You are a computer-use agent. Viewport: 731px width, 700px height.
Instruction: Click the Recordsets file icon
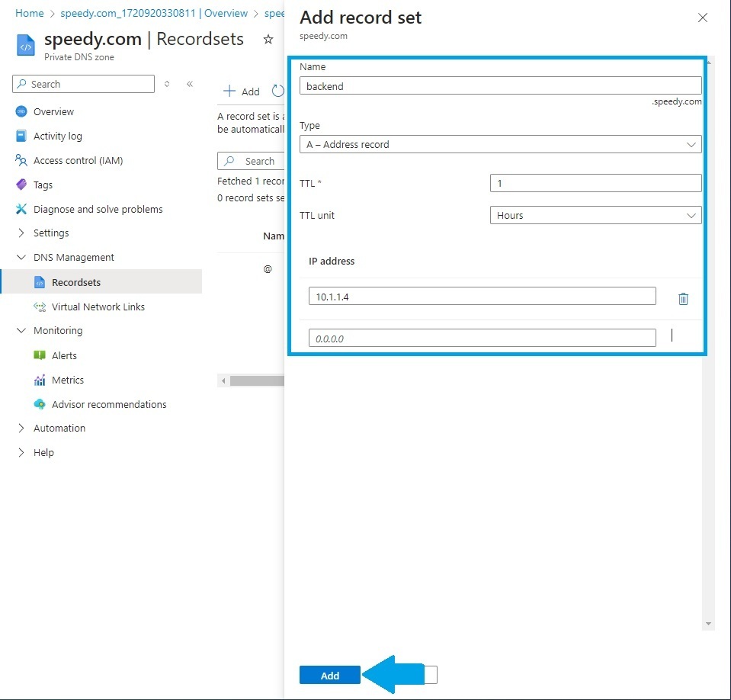click(x=40, y=282)
